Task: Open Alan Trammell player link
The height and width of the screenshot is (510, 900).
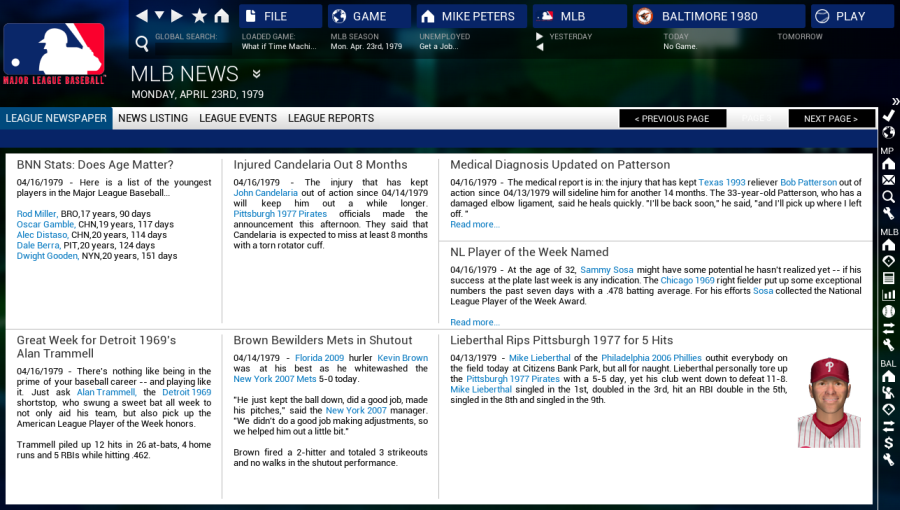Action: (x=106, y=392)
